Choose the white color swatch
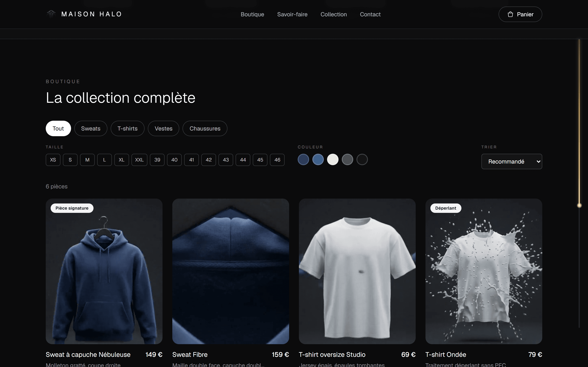 pyautogui.click(x=333, y=159)
